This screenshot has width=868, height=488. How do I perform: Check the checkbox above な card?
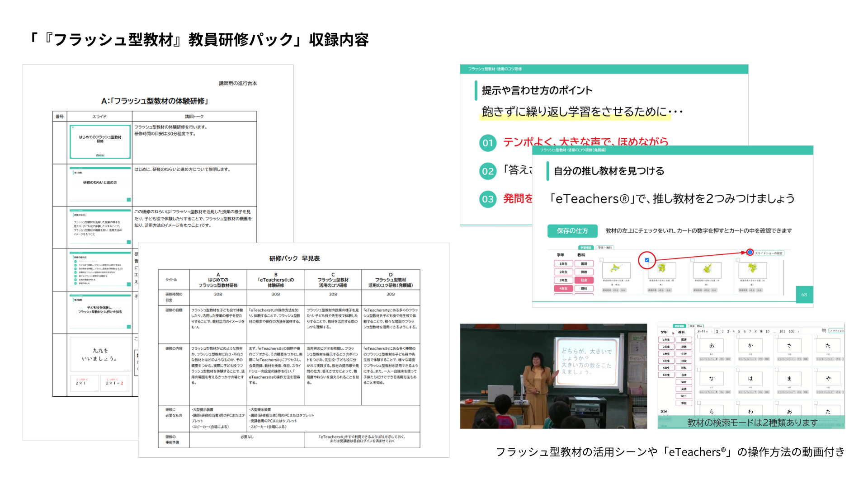699,370
